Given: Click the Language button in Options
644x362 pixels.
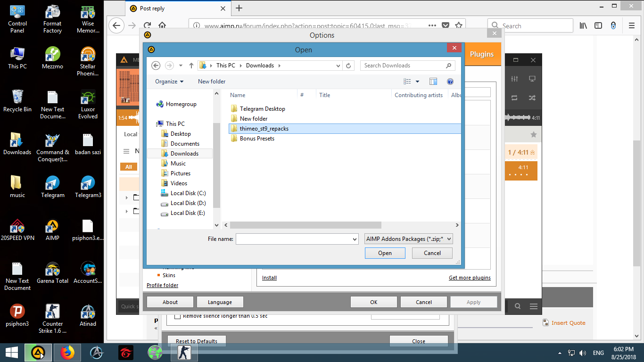Looking at the screenshot, I should tap(220, 302).
